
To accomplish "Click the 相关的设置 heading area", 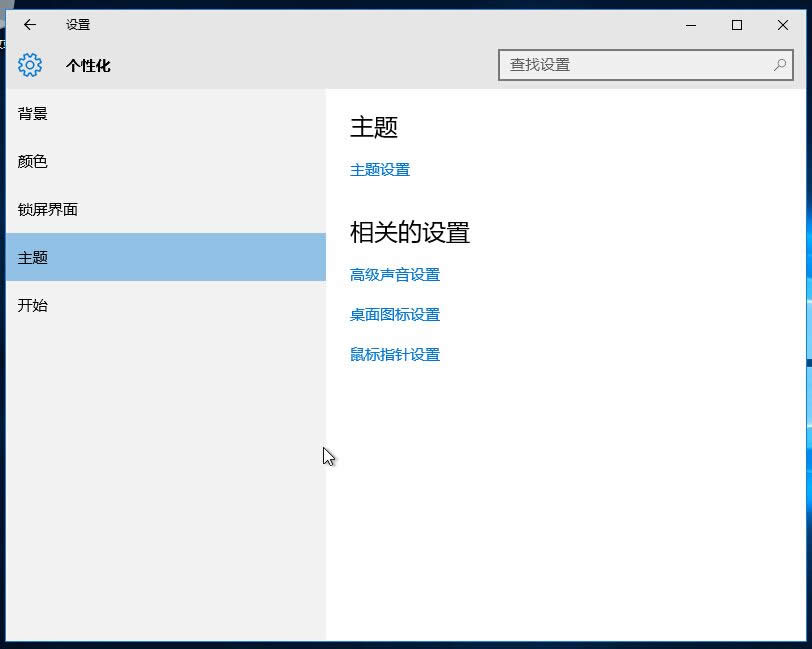I will pos(409,232).
